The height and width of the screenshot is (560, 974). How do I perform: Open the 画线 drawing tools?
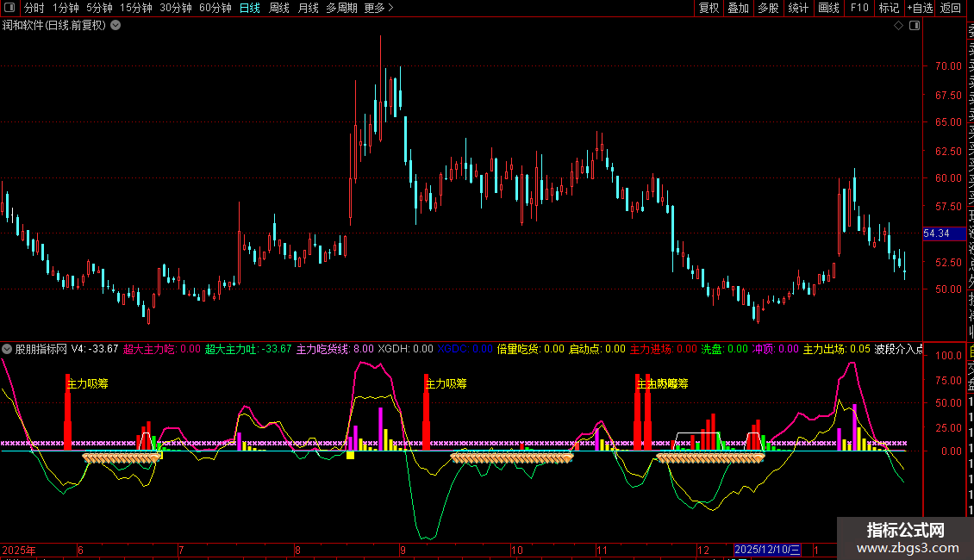click(x=828, y=8)
